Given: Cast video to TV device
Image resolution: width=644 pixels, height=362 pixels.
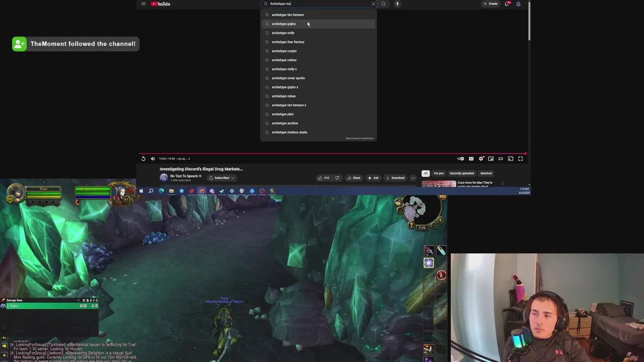Looking at the screenshot, I should (511, 159).
